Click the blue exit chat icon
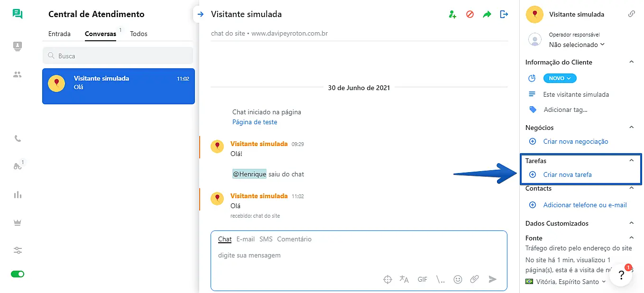Screen dimensions: 644x293 click(x=504, y=15)
